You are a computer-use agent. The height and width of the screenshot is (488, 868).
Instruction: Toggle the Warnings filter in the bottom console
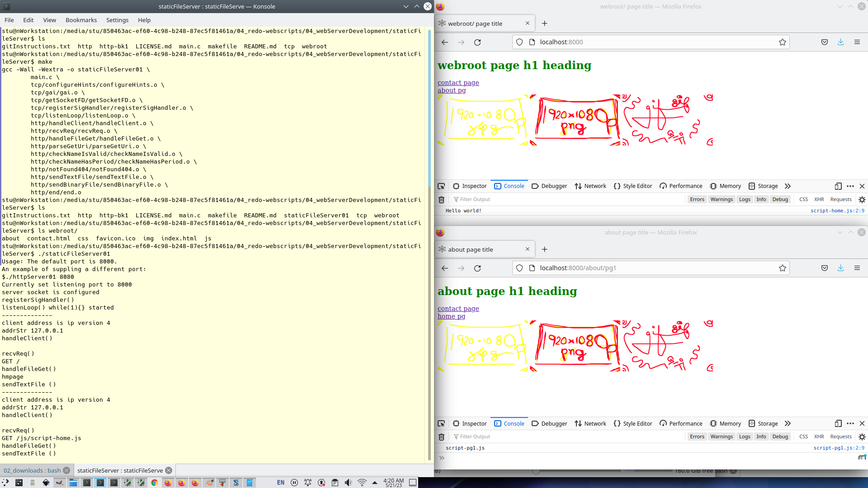coord(722,436)
